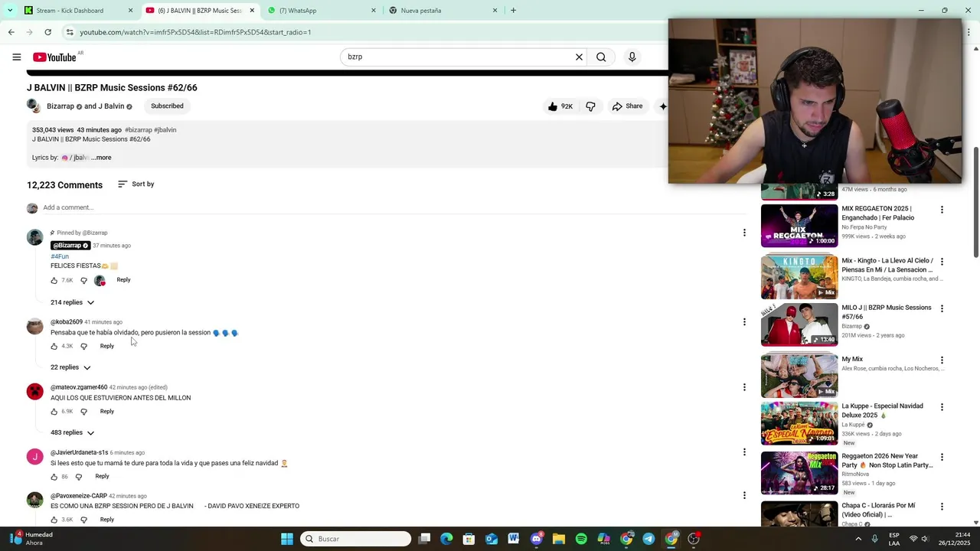Open Spotify from the taskbar
Viewport: 980px width, 551px height.
pyautogui.click(x=581, y=539)
